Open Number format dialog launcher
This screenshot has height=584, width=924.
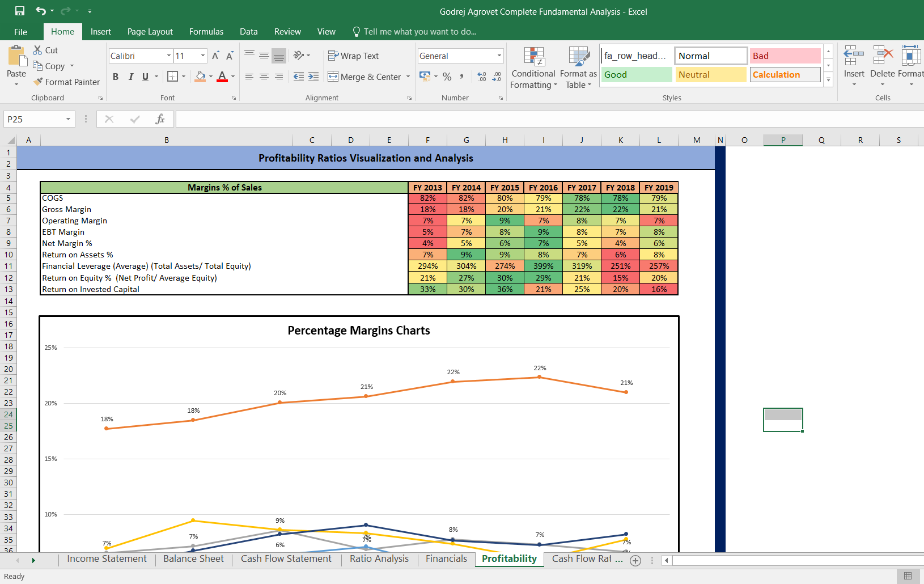pyautogui.click(x=501, y=98)
